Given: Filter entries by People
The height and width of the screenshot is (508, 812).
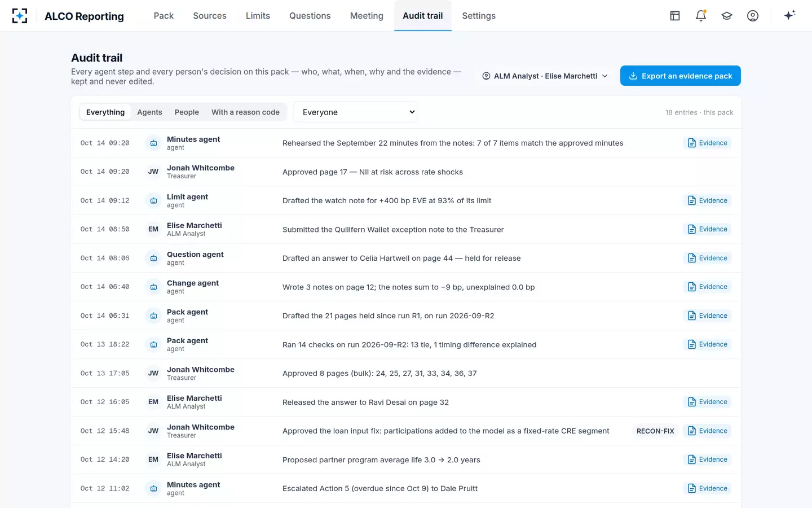Looking at the screenshot, I should pos(187,112).
